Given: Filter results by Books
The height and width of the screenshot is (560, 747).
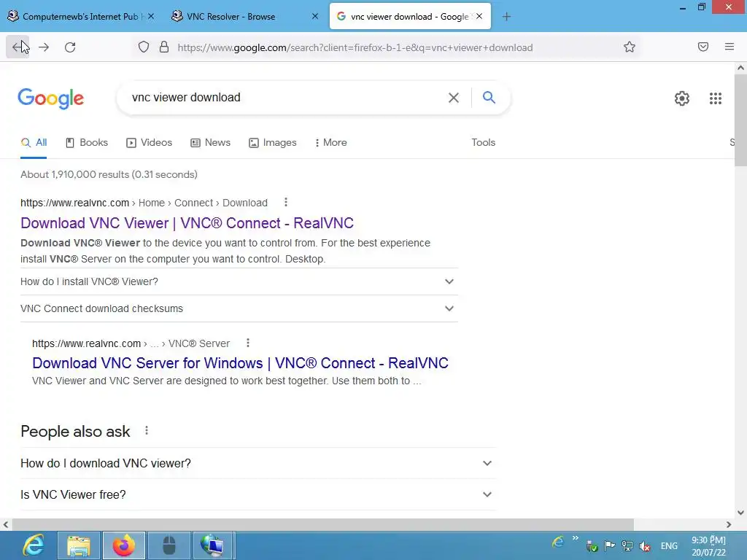Looking at the screenshot, I should [87, 142].
